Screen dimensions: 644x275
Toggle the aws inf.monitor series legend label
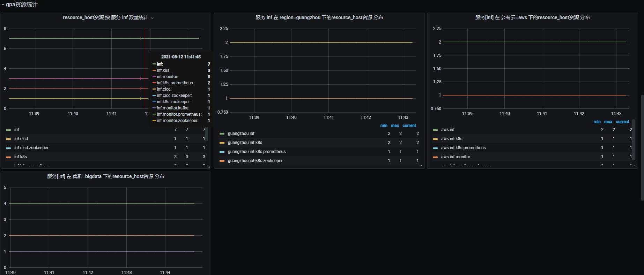point(456,157)
